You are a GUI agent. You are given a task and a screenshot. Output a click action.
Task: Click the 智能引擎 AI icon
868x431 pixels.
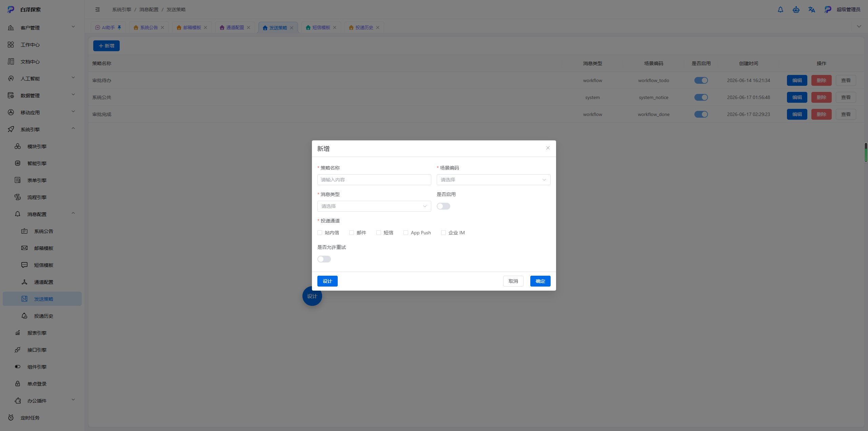[x=18, y=163]
